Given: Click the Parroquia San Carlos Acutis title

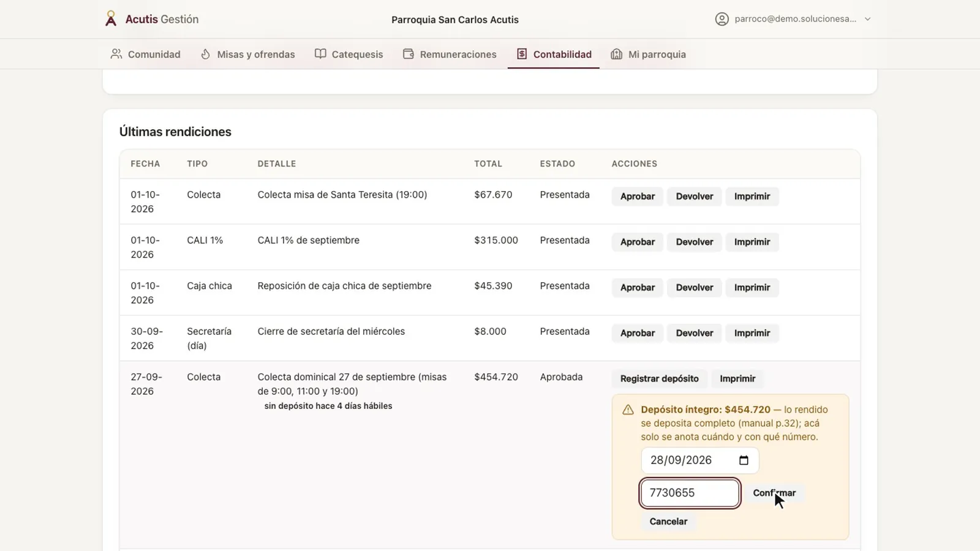Looking at the screenshot, I should (455, 20).
